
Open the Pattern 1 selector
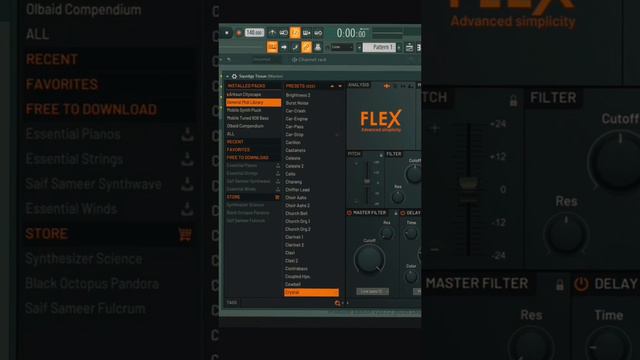click(x=380, y=47)
